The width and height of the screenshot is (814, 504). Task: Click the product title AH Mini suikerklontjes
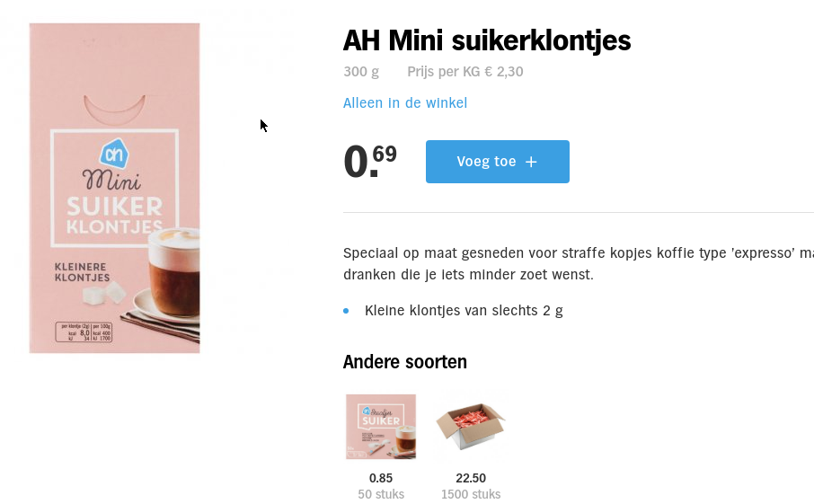click(487, 41)
